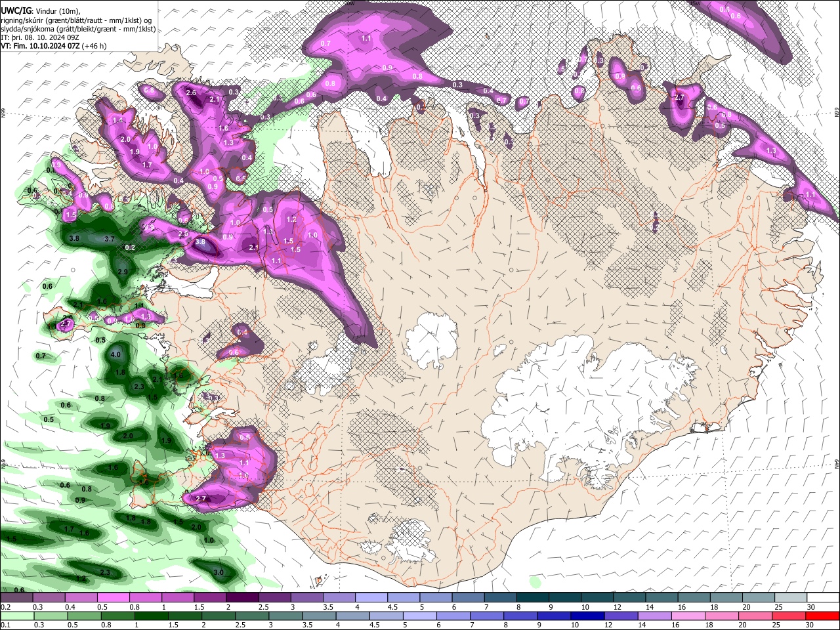The width and height of the screenshot is (840, 630).
Task: Click the bright red rain swatch at 30
Action: 822,616
